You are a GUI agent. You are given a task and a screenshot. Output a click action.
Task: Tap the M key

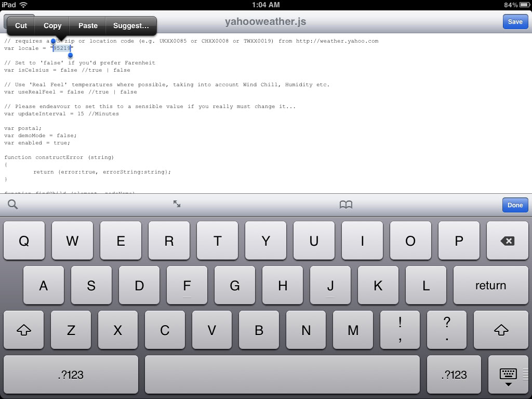pyautogui.click(x=353, y=330)
